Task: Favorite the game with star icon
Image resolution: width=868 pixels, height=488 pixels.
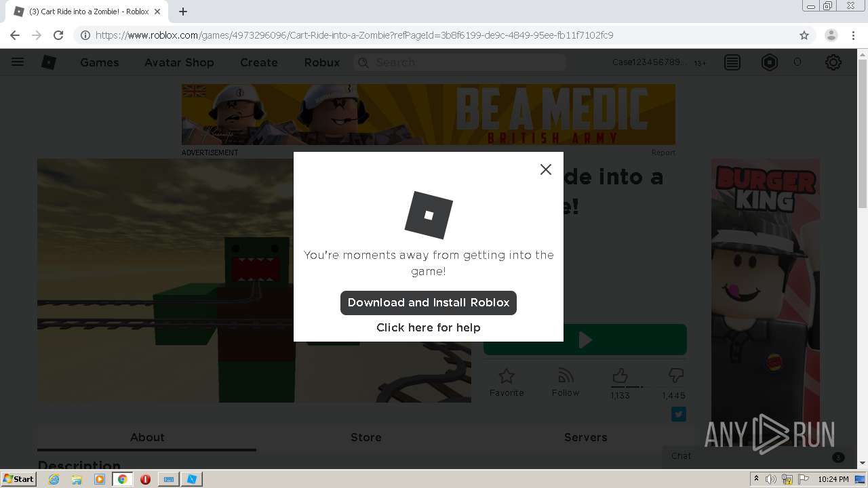Action: click(x=507, y=382)
